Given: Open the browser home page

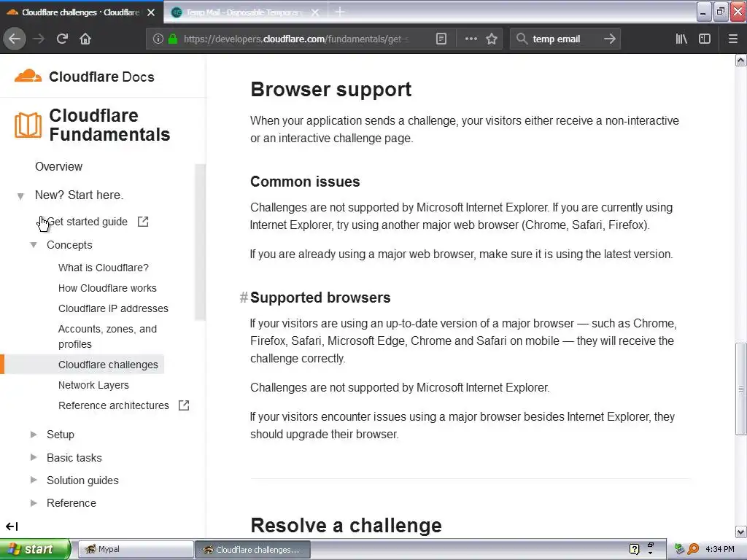Looking at the screenshot, I should (85, 39).
